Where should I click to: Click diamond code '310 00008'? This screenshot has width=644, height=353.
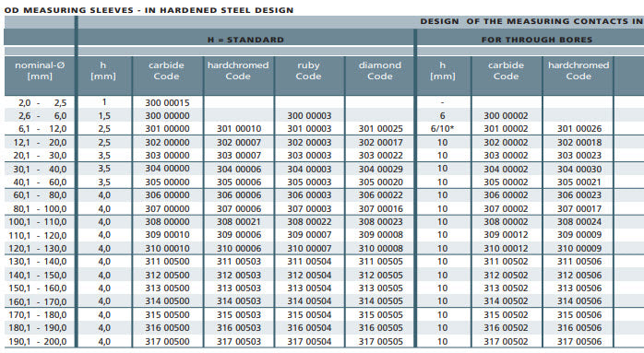point(381,248)
